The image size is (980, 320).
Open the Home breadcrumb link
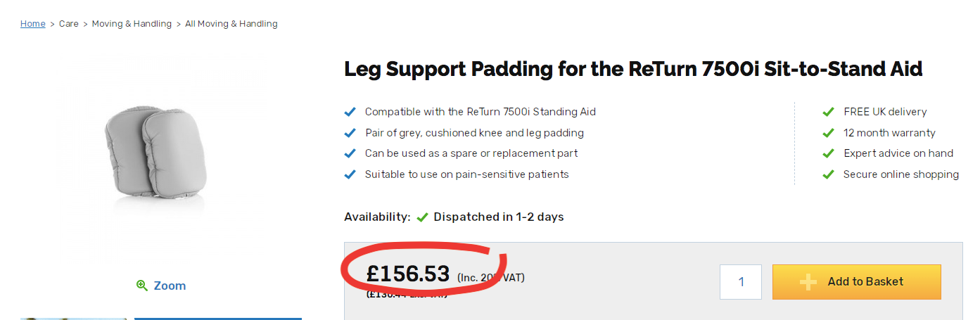[x=32, y=24]
